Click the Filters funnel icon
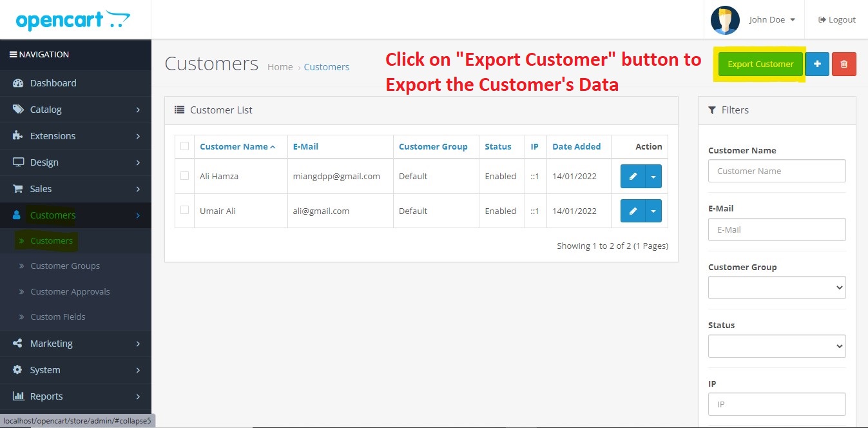This screenshot has height=428, width=868. point(712,110)
